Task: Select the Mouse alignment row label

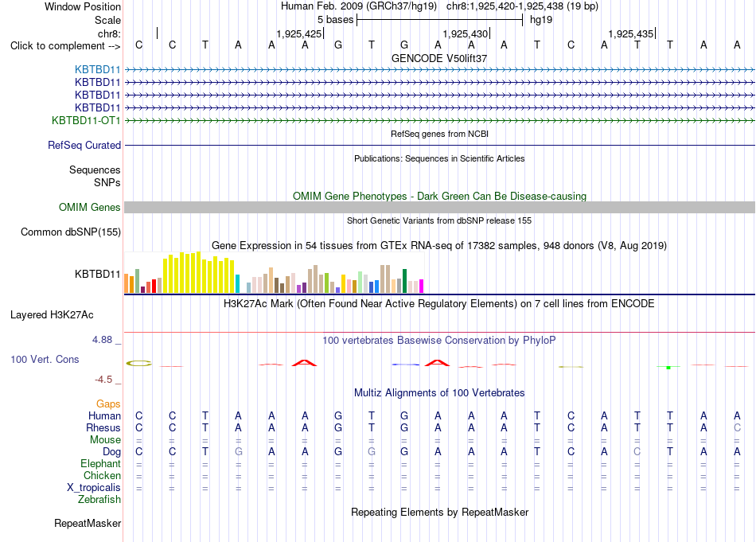Action: (105, 440)
